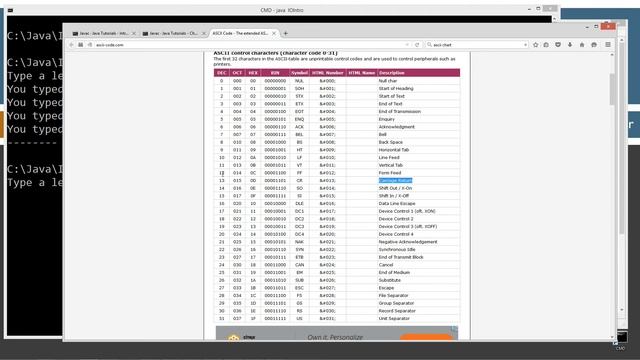Click the site identity icon beside the URL

click(x=90, y=45)
